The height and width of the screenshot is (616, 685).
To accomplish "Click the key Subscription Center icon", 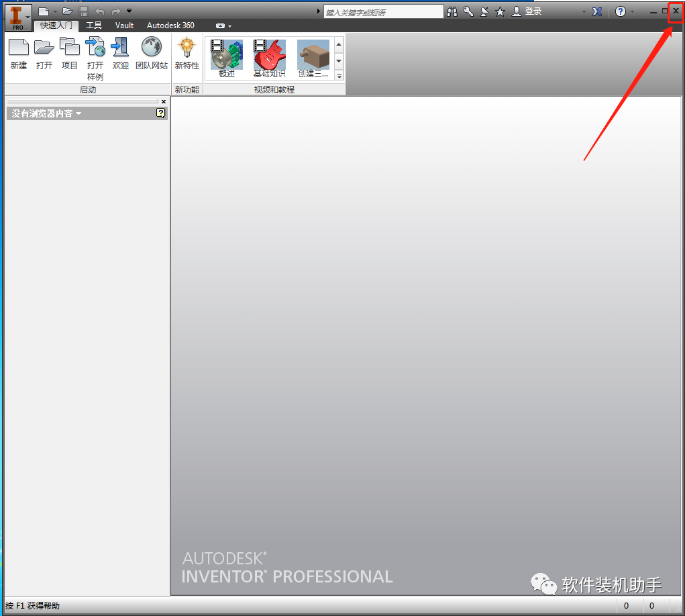I will 468,12.
